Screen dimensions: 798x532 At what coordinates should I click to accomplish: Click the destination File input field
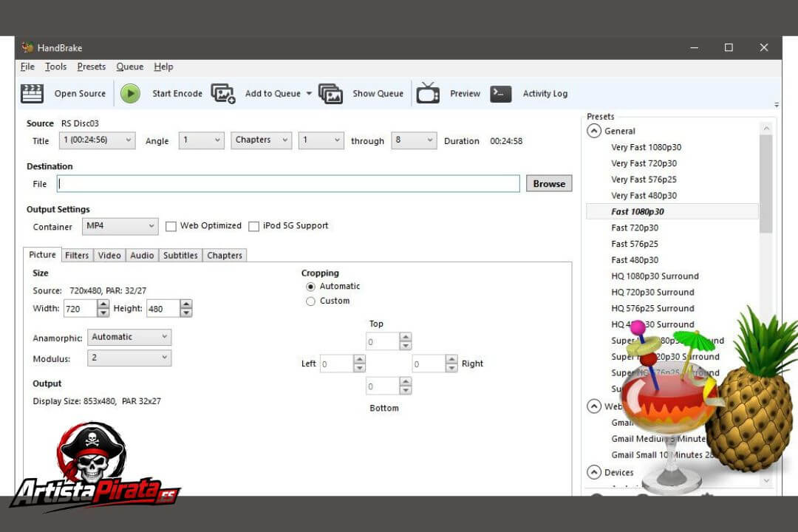[288, 183]
